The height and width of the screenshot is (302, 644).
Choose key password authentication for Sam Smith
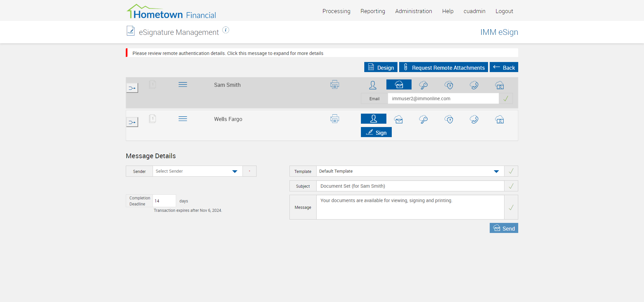423,85
